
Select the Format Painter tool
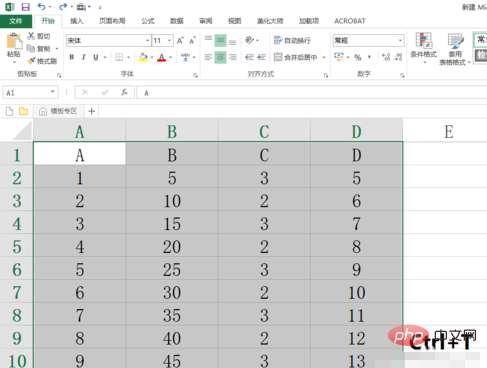tap(42, 61)
